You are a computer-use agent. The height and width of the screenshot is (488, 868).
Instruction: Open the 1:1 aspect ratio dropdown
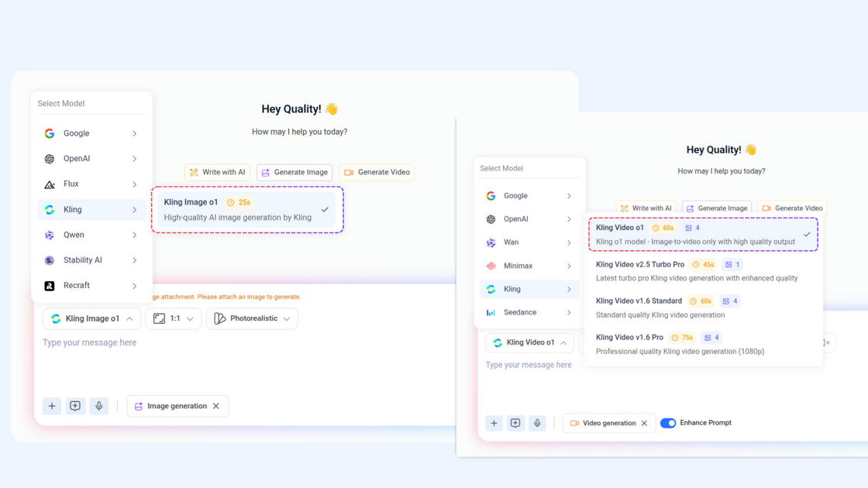click(174, 318)
